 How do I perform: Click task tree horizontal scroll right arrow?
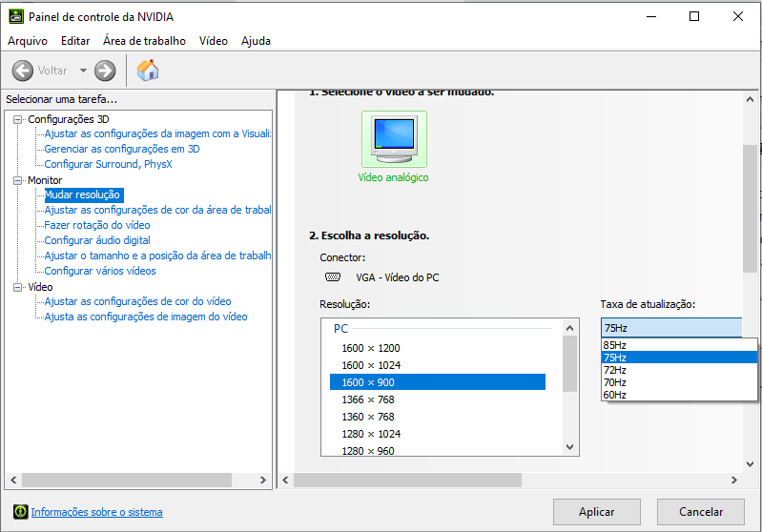[263, 480]
